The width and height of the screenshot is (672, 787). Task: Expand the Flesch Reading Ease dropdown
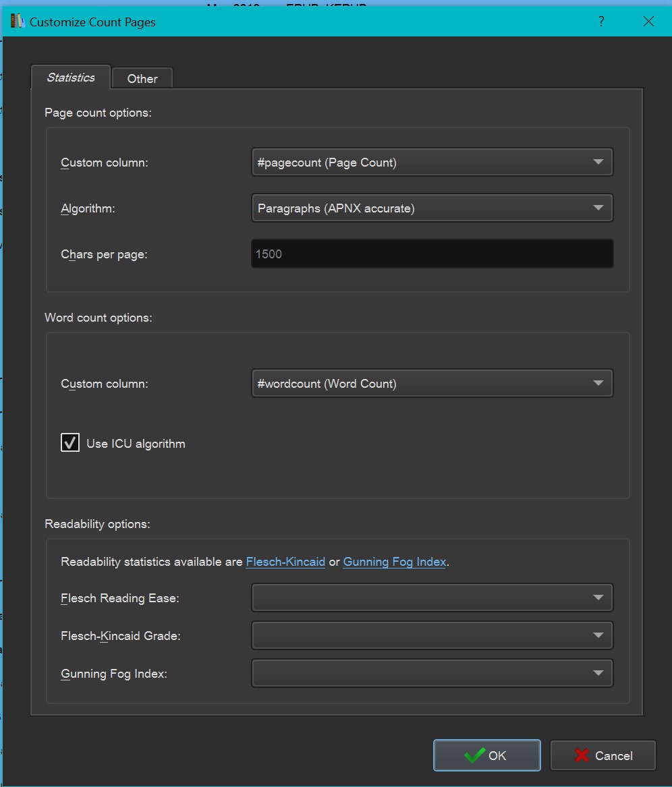[x=432, y=597]
